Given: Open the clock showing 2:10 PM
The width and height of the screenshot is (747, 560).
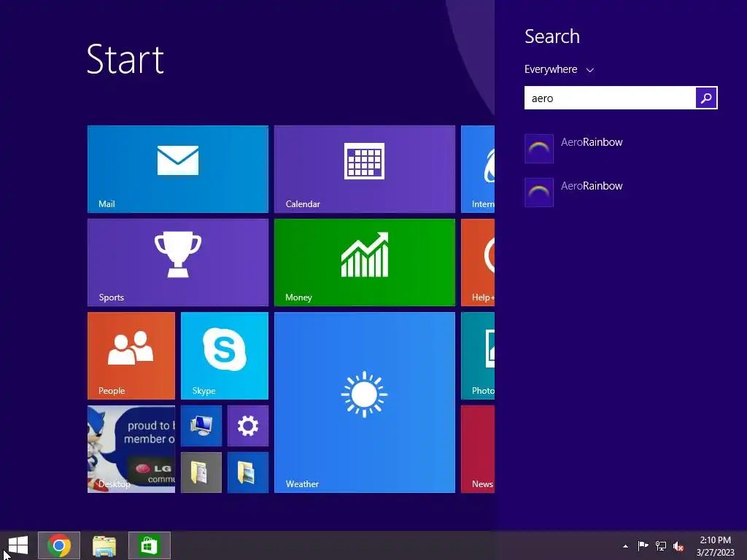Looking at the screenshot, I should [x=715, y=545].
